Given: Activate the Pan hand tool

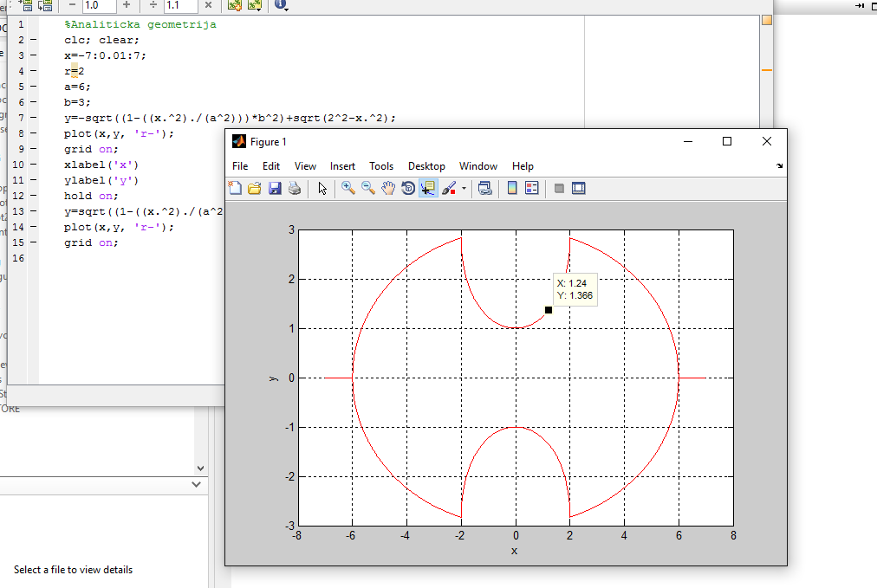Looking at the screenshot, I should tap(388, 188).
